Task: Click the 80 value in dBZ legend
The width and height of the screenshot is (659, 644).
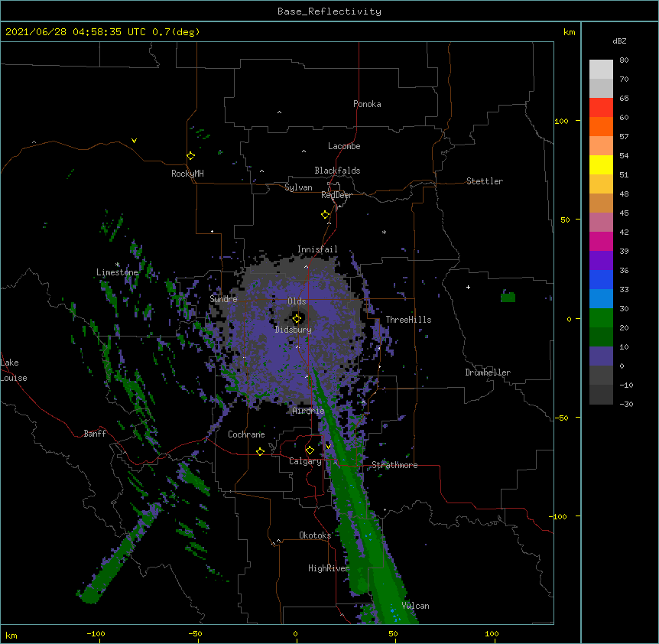Action: [x=624, y=60]
